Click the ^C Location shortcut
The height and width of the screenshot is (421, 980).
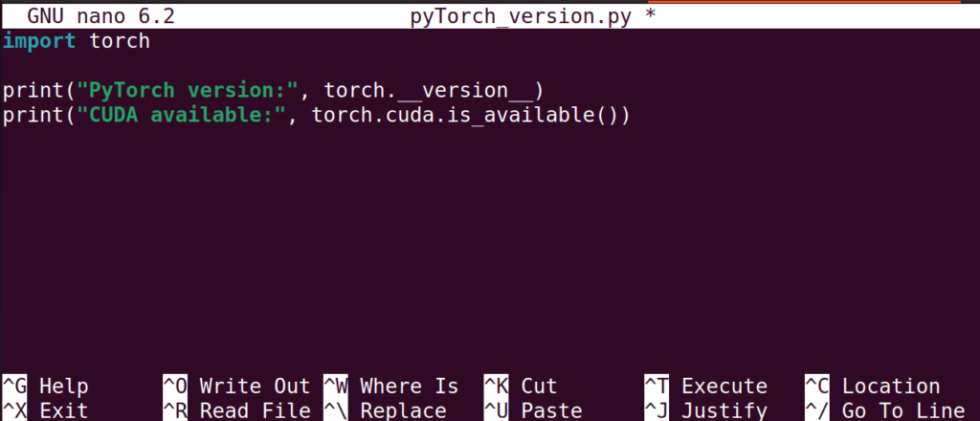tap(872, 387)
